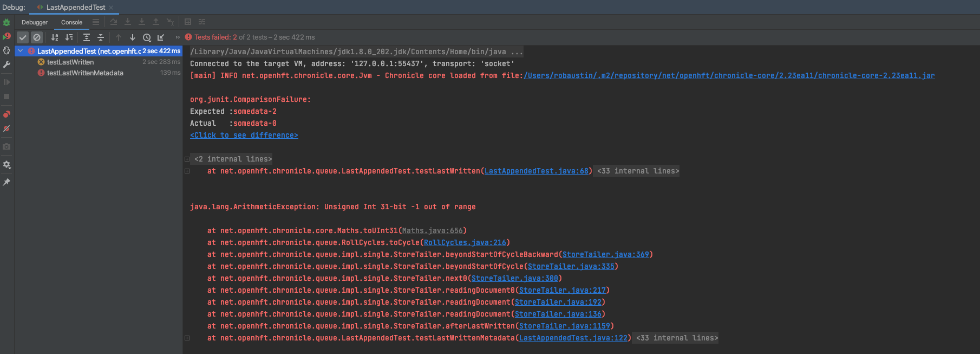
Task: Click the Import Tests arrow icon
Action: tap(161, 37)
